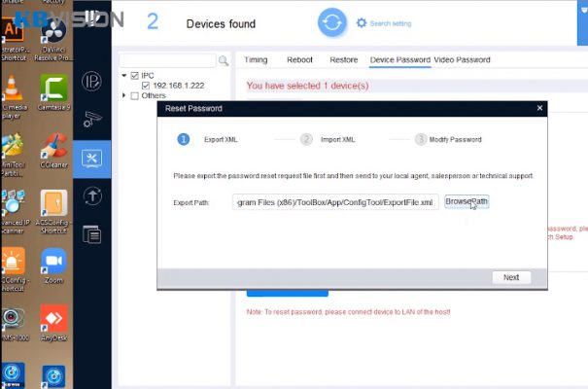Select the system tools sidebar icon
This screenshot has height=389, width=588.
tap(92, 159)
